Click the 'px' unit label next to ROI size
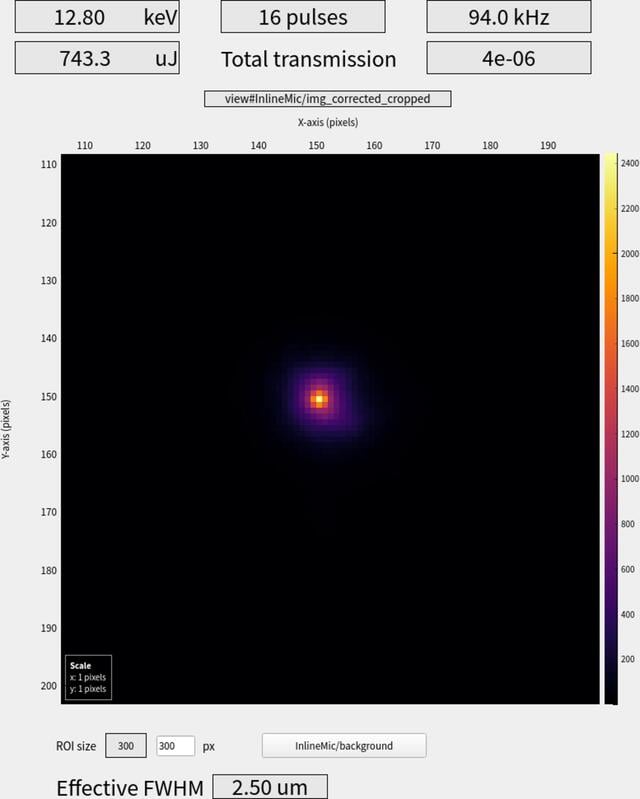 click(208, 747)
